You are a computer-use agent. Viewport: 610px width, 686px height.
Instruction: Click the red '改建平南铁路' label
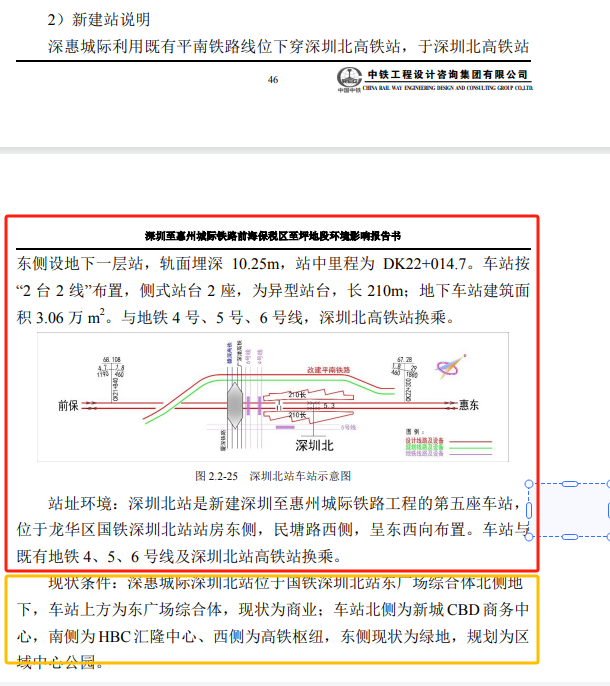click(x=329, y=370)
